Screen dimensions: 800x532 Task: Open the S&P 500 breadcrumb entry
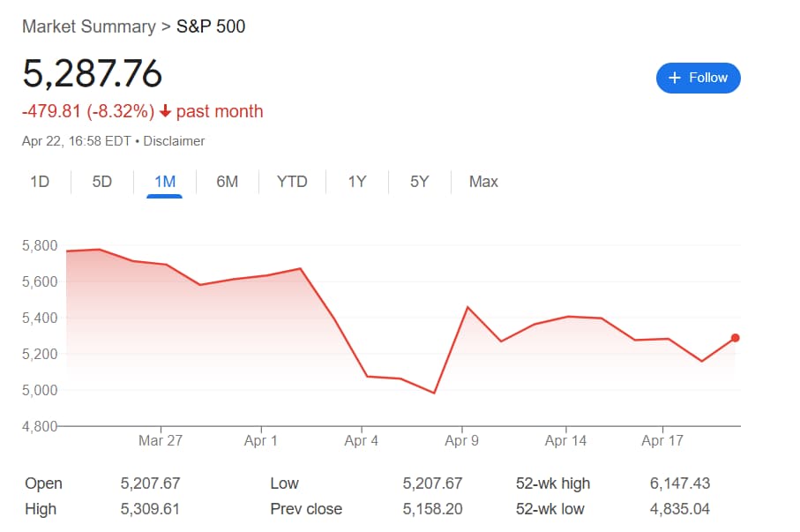coord(211,27)
